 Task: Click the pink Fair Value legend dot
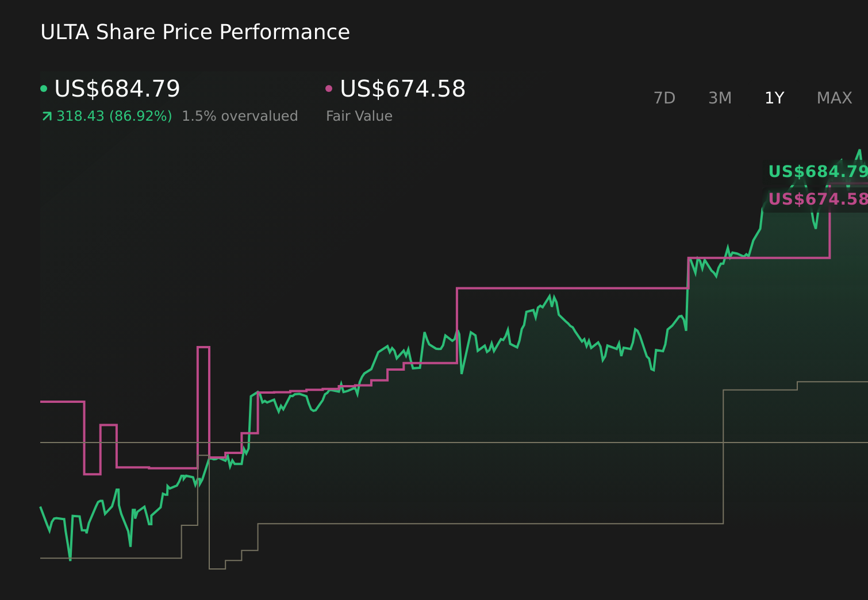click(x=329, y=87)
